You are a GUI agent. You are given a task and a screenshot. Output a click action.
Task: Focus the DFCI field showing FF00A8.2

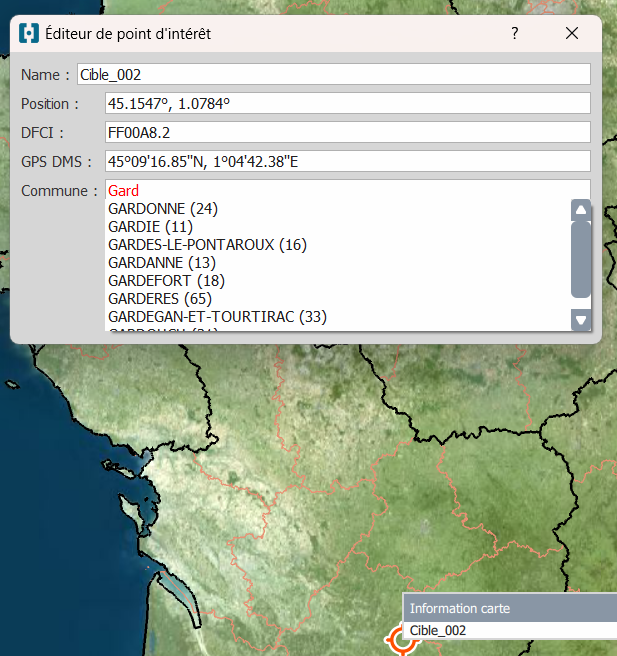click(x=347, y=133)
